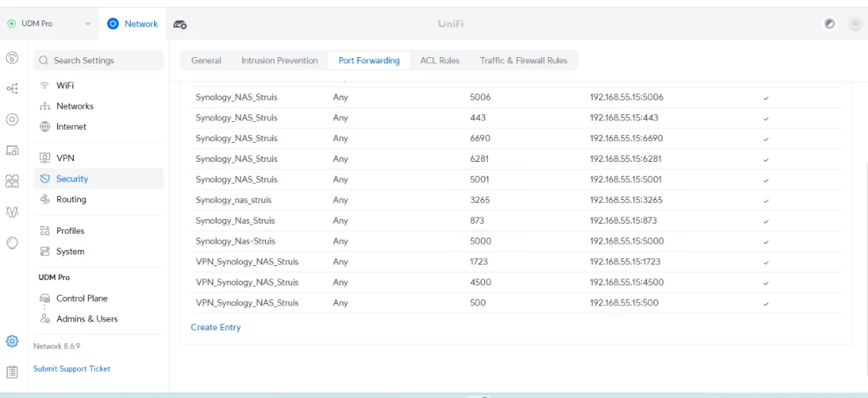Click the checkmark in the port 6281 row
Viewport: 868px width, 398px height.
(766, 160)
